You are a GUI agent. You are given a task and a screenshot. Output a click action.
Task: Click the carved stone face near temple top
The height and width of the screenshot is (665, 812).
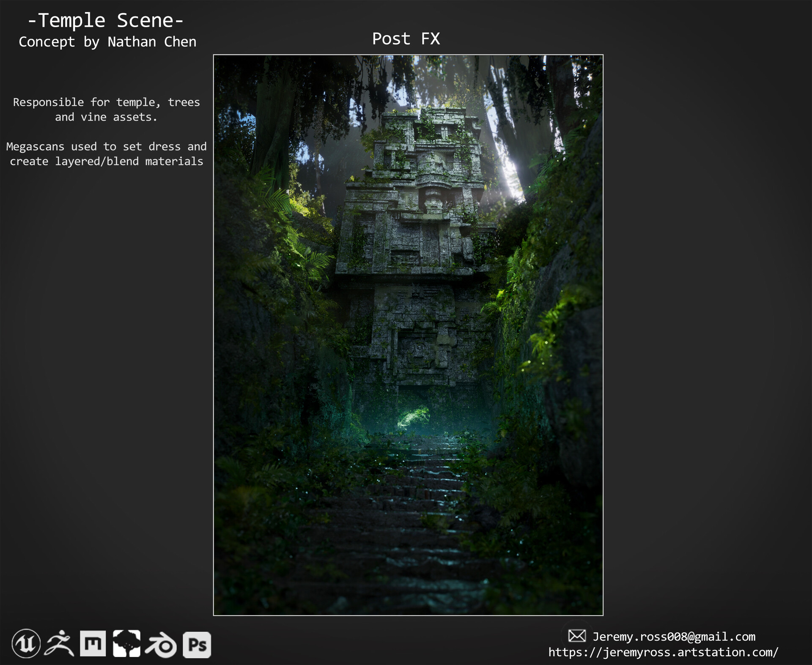pyautogui.click(x=433, y=199)
